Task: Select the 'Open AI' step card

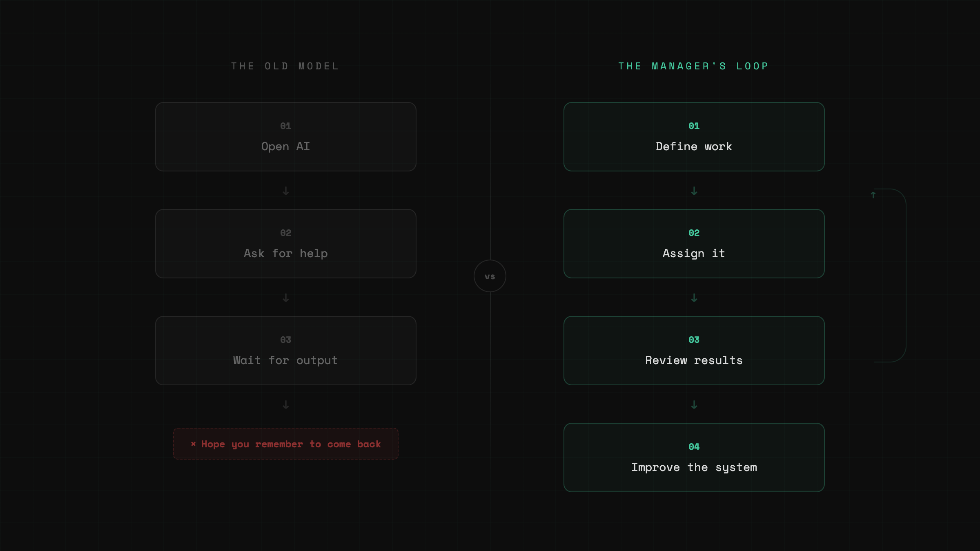Action: coord(286,137)
